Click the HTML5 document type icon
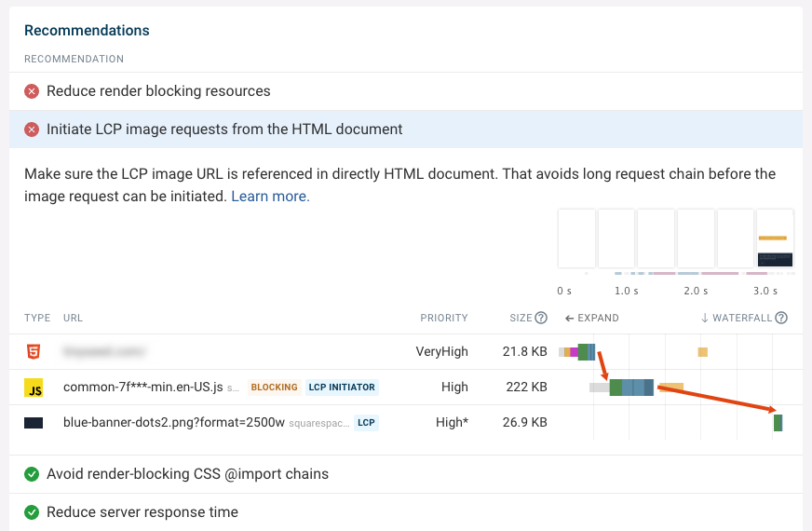This screenshot has height=531, width=812. (34, 352)
